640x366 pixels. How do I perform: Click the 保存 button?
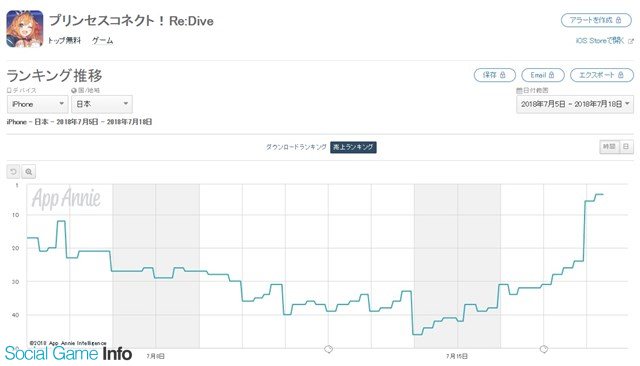click(x=494, y=75)
